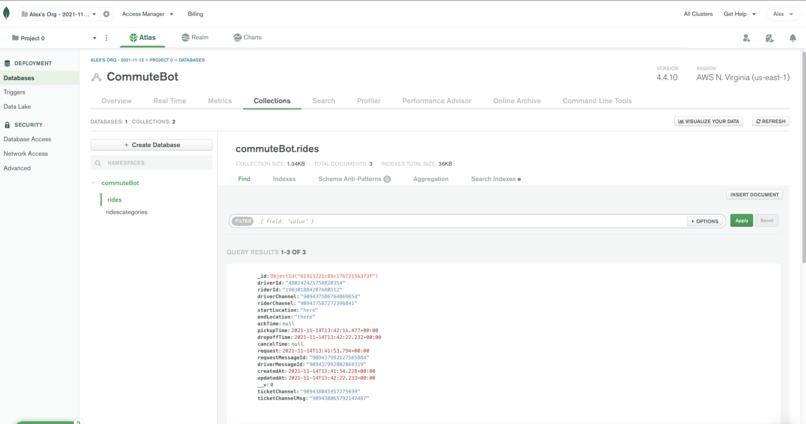Screen dimensions: 806x424
Task: Open Aggregation tab
Action: point(431,179)
